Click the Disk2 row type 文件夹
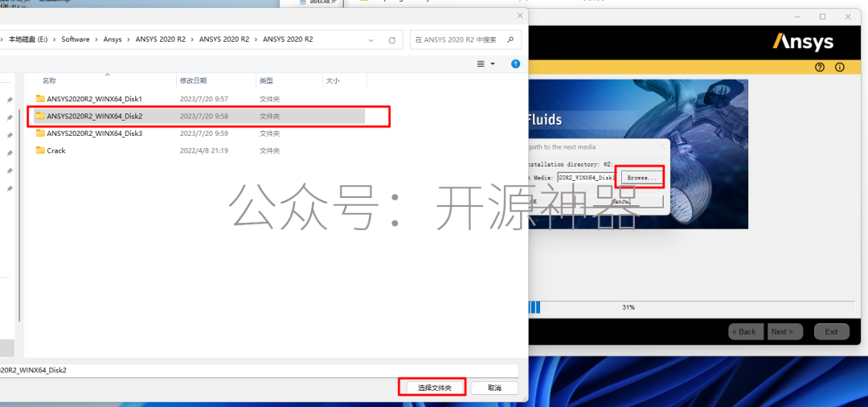868x407 pixels. tap(269, 117)
